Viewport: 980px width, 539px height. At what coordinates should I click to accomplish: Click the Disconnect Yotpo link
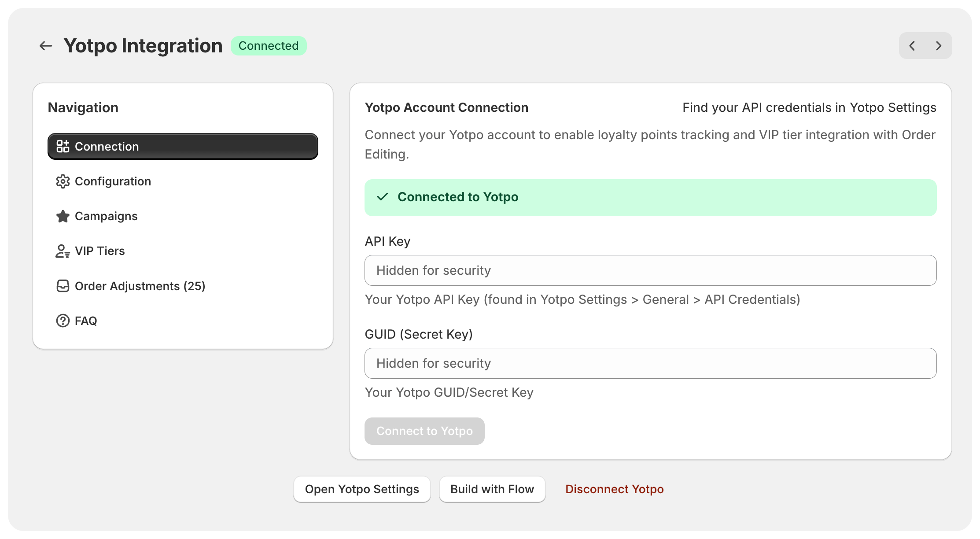tap(615, 489)
